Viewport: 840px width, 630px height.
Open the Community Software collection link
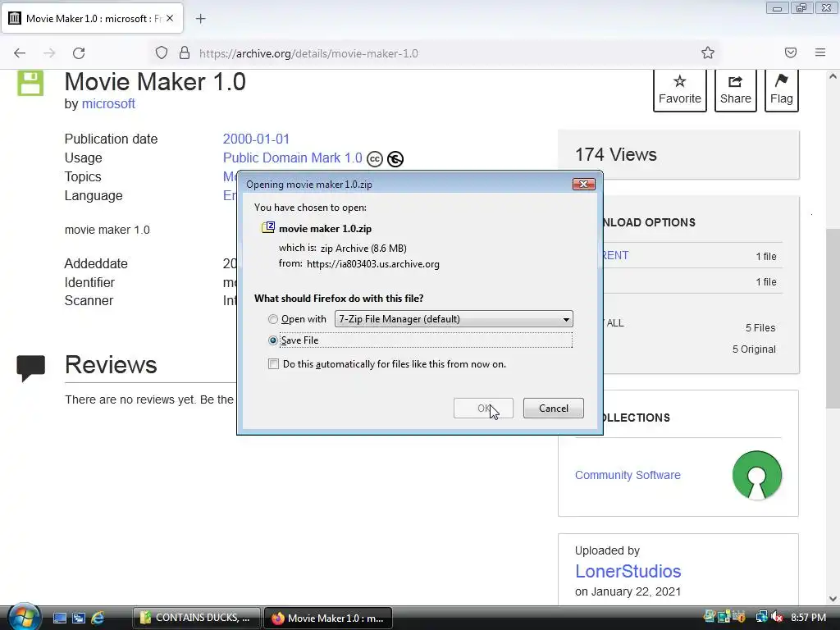tap(628, 475)
